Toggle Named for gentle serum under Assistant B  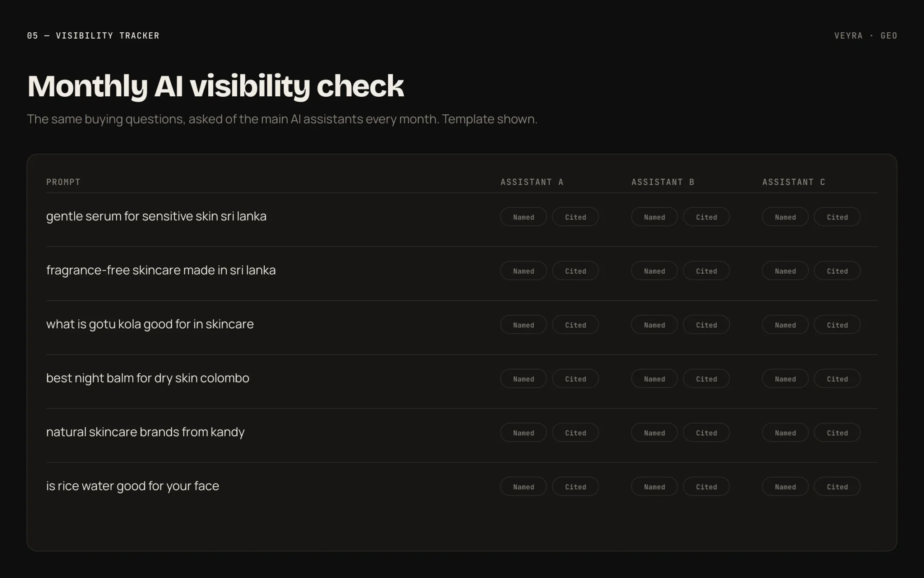[x=654, y=217]
